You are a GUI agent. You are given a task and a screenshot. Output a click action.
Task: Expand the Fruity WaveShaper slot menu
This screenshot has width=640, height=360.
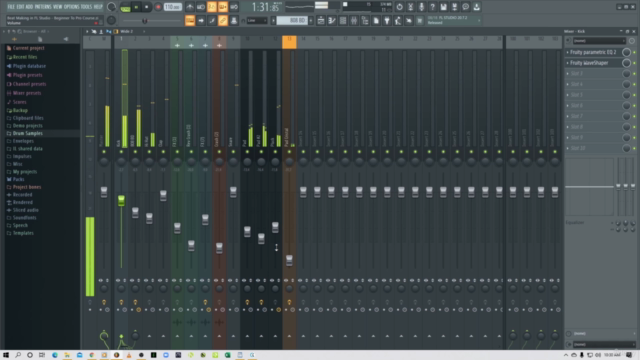pos(567,63)
